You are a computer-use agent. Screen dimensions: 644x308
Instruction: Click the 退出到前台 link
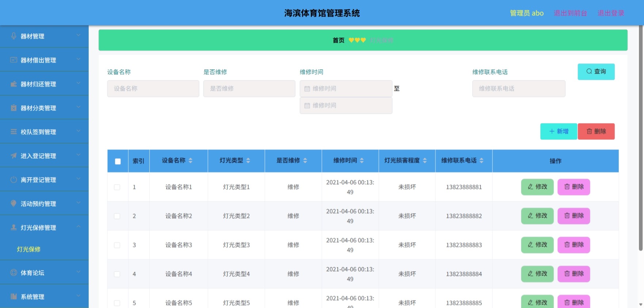pos(570,13)
